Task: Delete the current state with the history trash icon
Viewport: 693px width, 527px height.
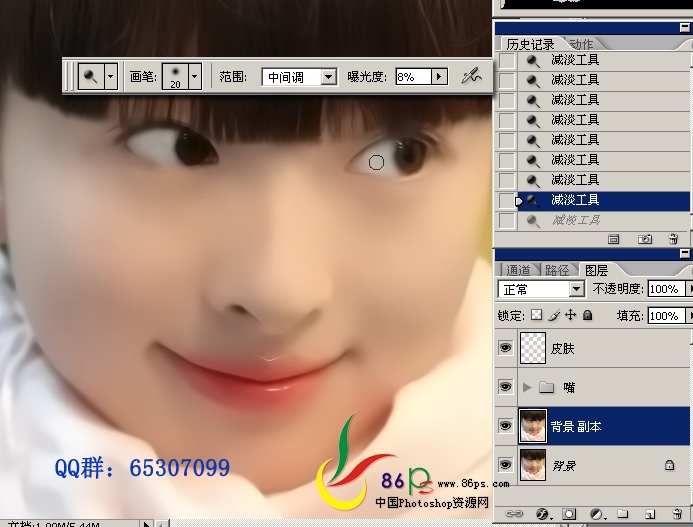Action: click(673, 239)
